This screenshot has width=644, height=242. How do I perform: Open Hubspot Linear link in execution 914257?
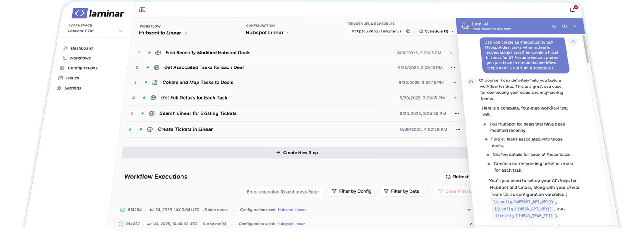click(x=290, y=224)
